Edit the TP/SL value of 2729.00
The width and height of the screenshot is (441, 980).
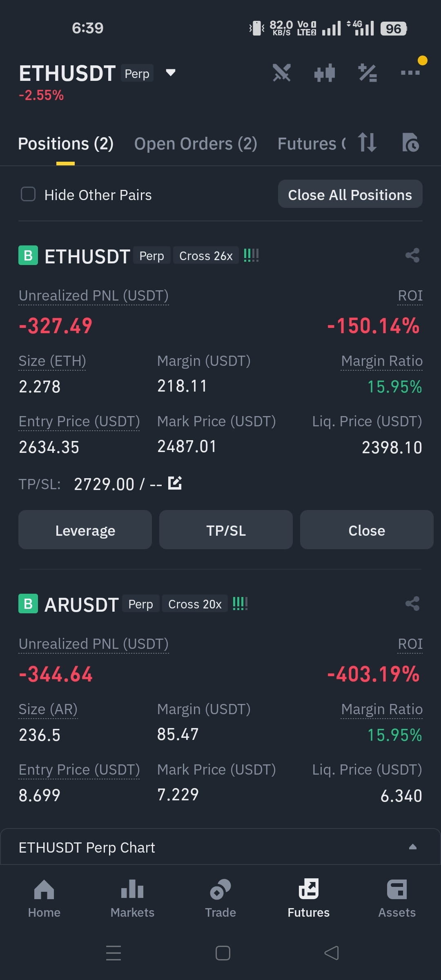[x=175, y=483]
